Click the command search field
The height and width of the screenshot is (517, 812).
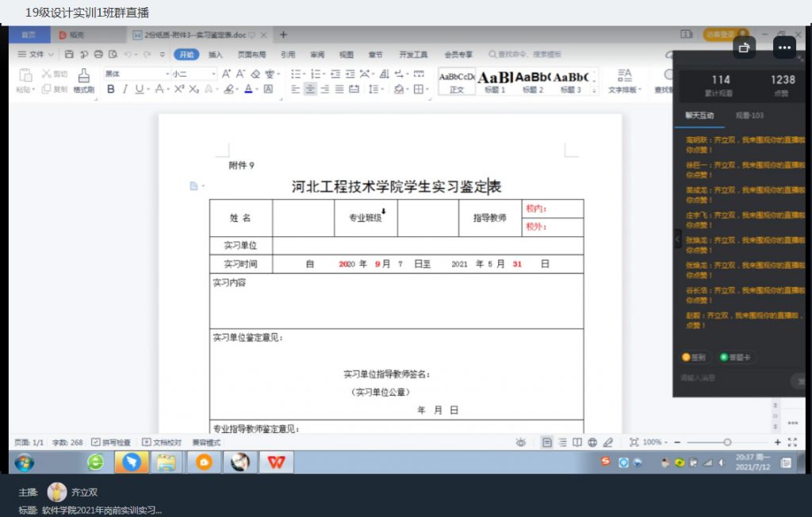tap(525, 54)
